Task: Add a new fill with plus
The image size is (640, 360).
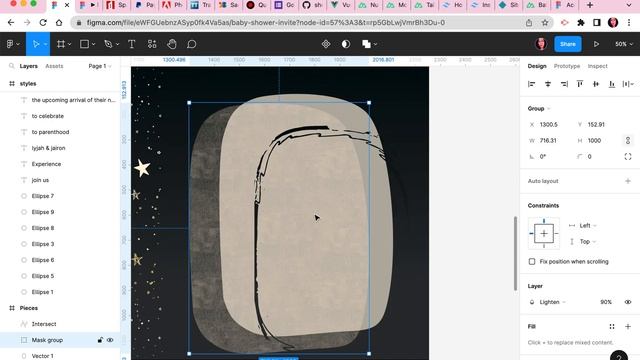Action: click(628, 327)
